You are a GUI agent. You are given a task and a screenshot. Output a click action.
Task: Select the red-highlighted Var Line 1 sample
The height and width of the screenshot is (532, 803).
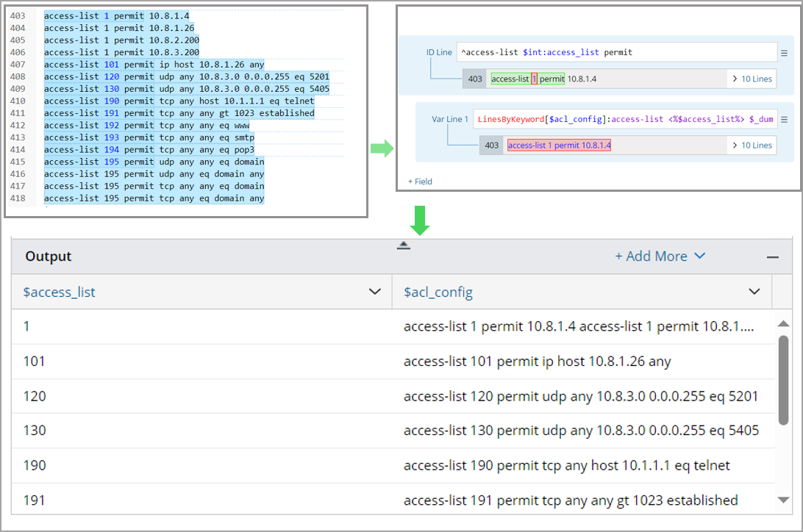559,145
